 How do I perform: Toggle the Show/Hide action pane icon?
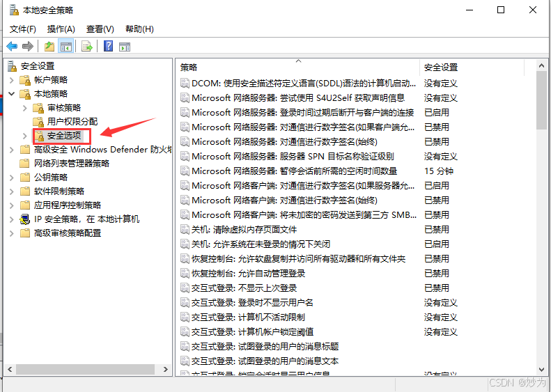(x=125, y=47)
